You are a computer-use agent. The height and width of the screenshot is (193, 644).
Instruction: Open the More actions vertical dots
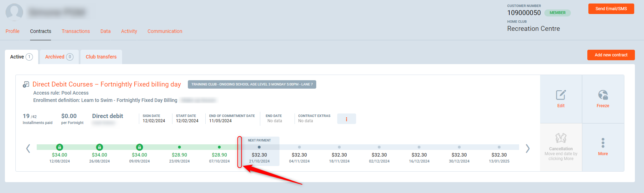click(x=603, y=143)
